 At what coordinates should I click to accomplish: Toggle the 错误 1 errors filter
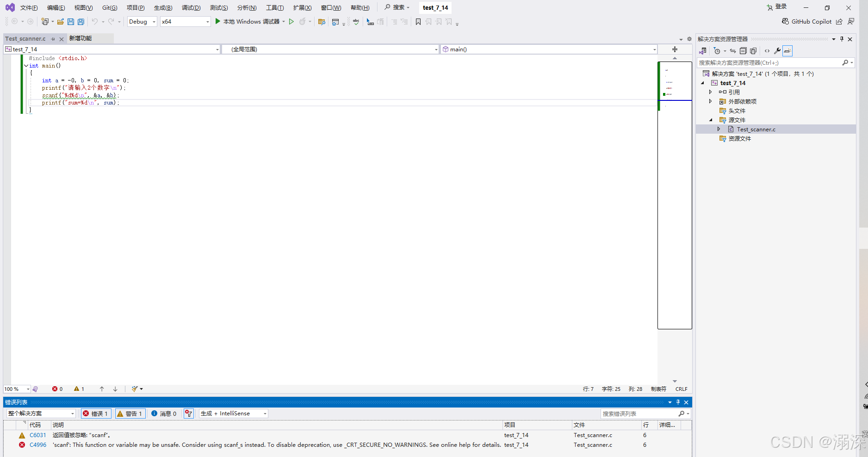[x=96, y=414]
